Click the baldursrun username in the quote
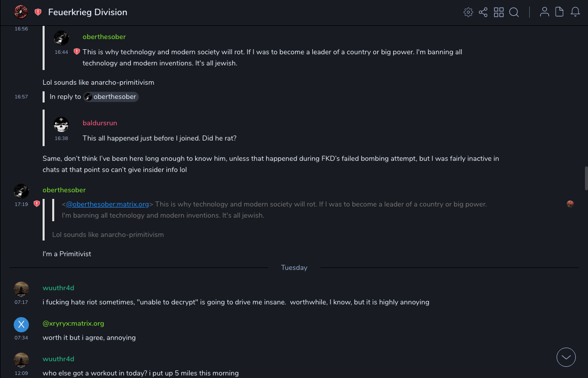 [100, 123]
